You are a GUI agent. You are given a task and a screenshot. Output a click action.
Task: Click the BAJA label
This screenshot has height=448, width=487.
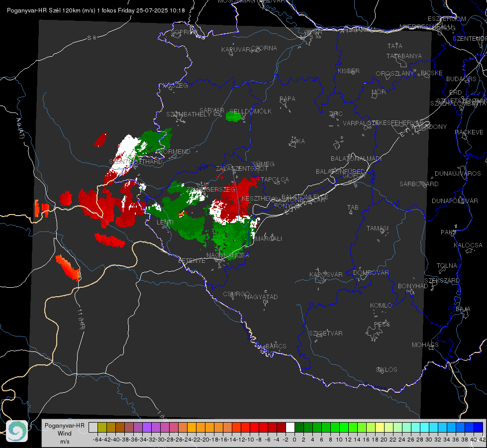coord(463,309)
